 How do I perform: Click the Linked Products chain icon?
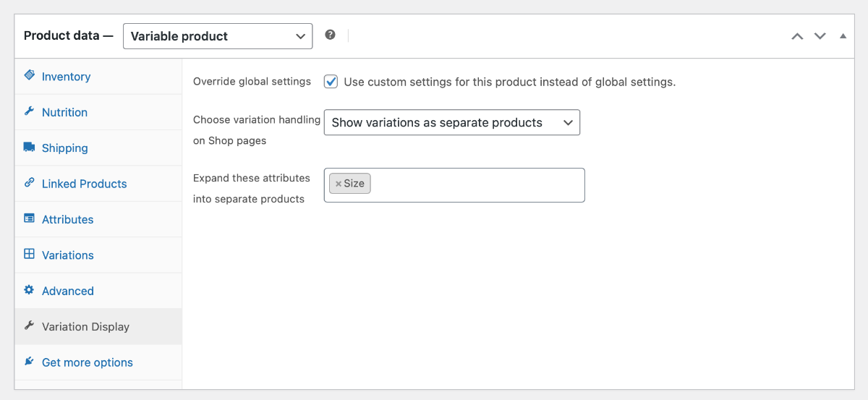coord(29,182)
